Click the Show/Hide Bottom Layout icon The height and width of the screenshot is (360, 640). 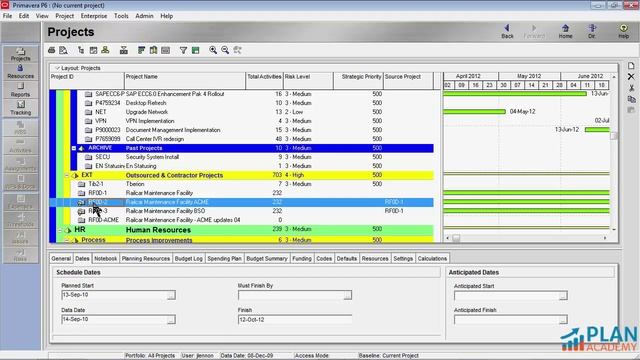point(124,50)
